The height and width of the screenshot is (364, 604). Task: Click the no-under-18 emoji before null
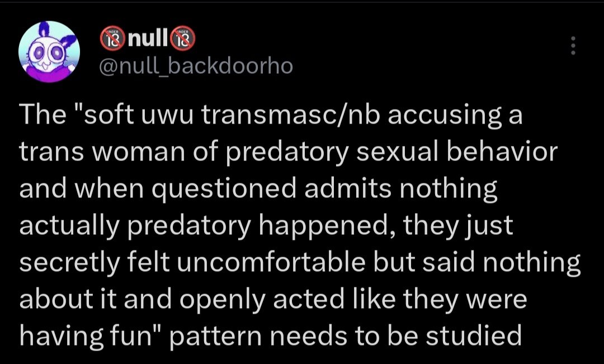(112, 39)
